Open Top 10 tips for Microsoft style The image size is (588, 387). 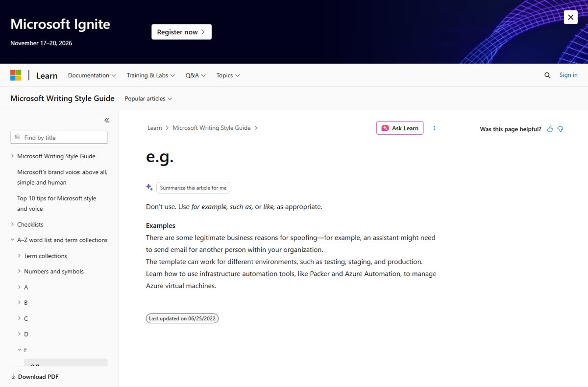click(x=57, y=203)
